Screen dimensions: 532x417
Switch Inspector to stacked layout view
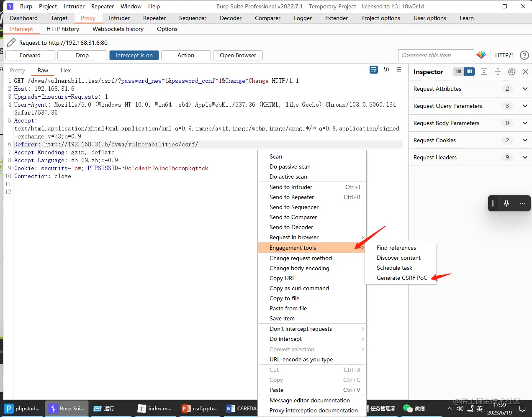[459, 72]
